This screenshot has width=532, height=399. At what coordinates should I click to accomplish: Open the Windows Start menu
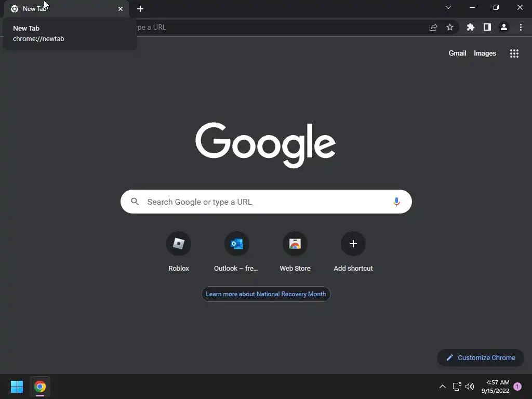17,387
